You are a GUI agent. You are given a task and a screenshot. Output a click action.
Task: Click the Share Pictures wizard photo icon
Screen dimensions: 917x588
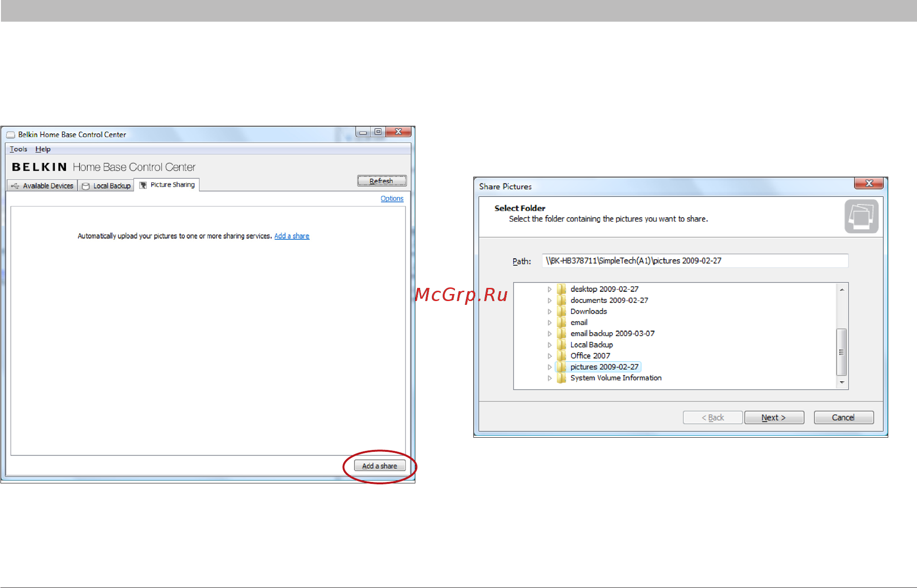coord(861,216)
